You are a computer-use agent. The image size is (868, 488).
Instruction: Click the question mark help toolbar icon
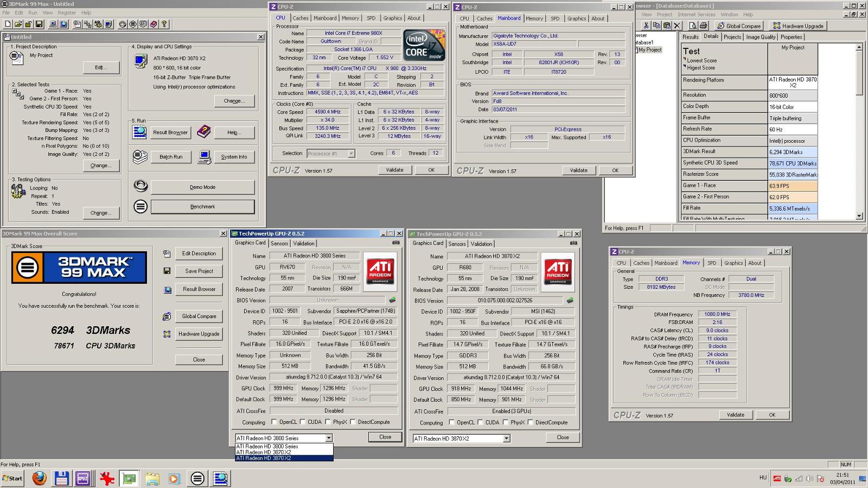click(x=164, y=24)
